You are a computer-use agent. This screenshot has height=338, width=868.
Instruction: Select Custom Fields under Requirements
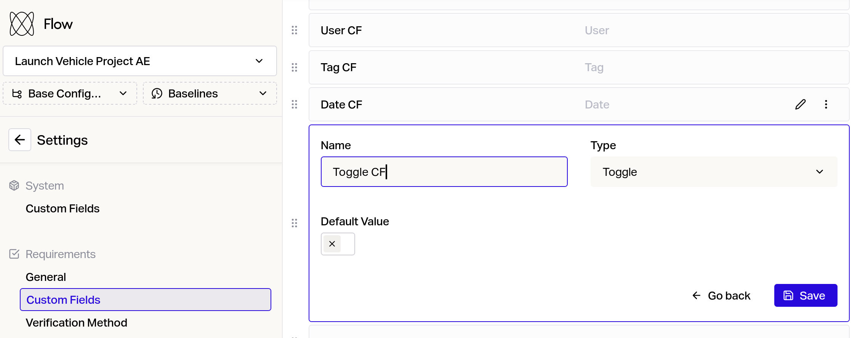pos(146,300)
